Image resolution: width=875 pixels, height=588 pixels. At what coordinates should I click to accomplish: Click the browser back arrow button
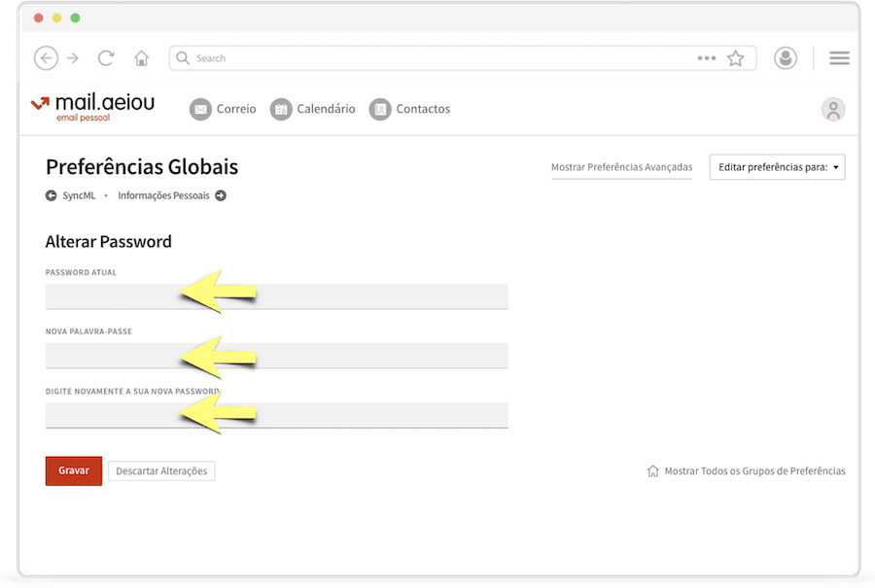[x=46, y=58]
